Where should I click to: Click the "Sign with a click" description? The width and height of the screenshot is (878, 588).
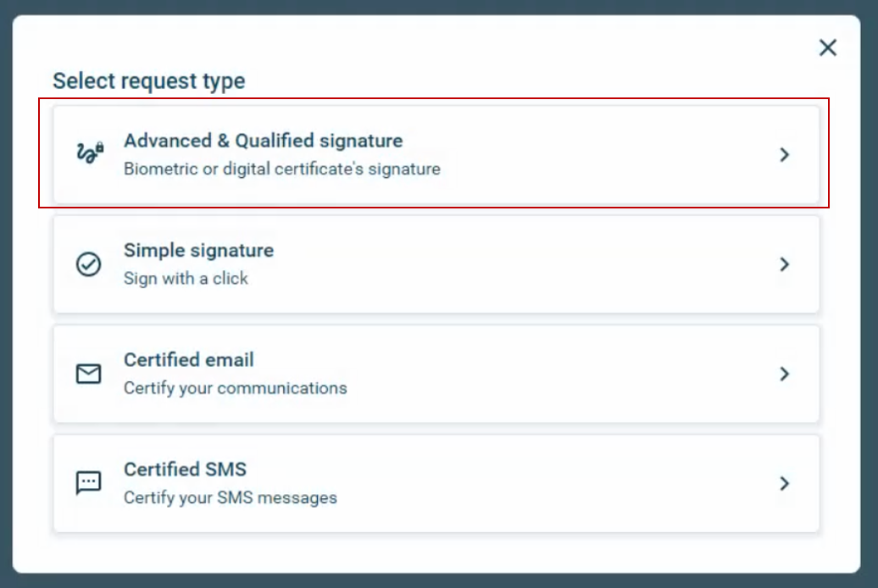click(186, 279)
